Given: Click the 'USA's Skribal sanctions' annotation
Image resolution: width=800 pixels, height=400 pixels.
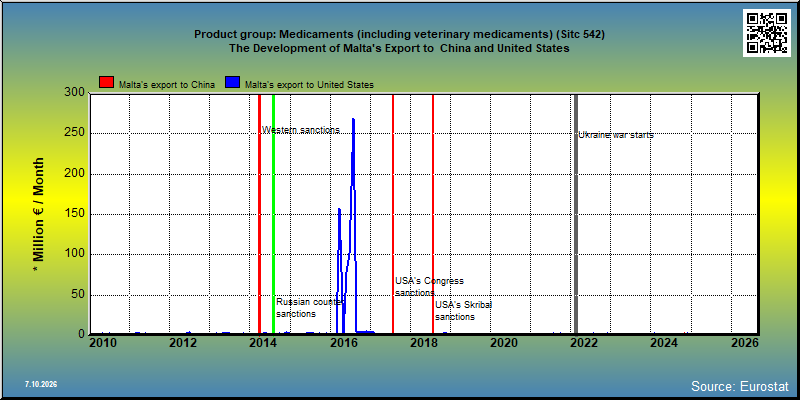Looking at the screenshot, I should click(463, 311).
